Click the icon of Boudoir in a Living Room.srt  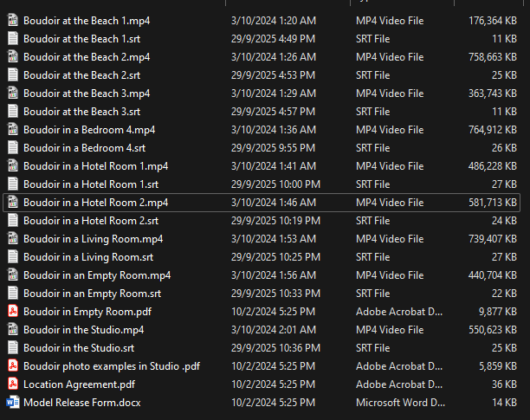[13, 257]
